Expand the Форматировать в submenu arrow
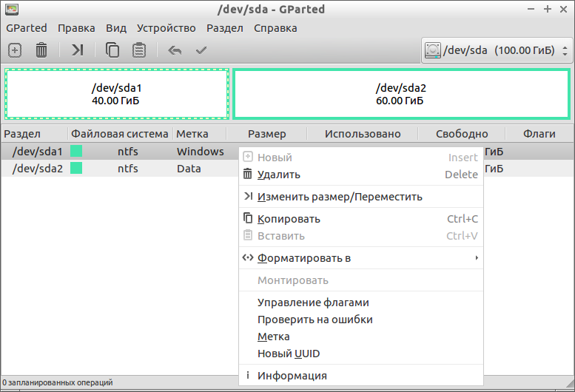 click(x=477, y=258)
